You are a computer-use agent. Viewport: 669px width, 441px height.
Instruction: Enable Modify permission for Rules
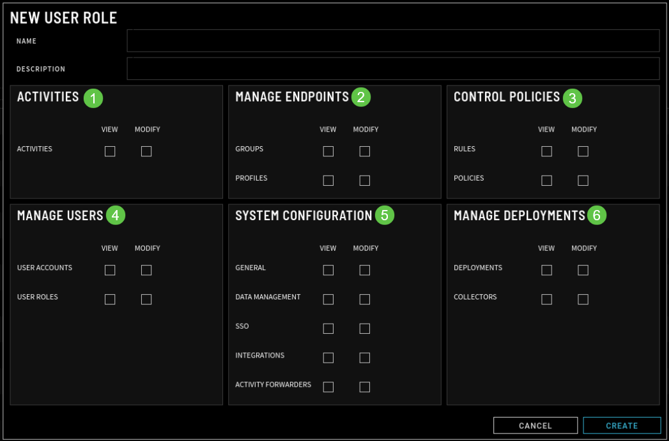(x=583, y=151)
